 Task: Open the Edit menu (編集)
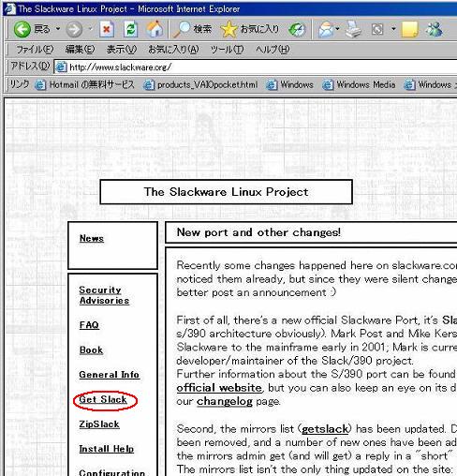point(80,50)
